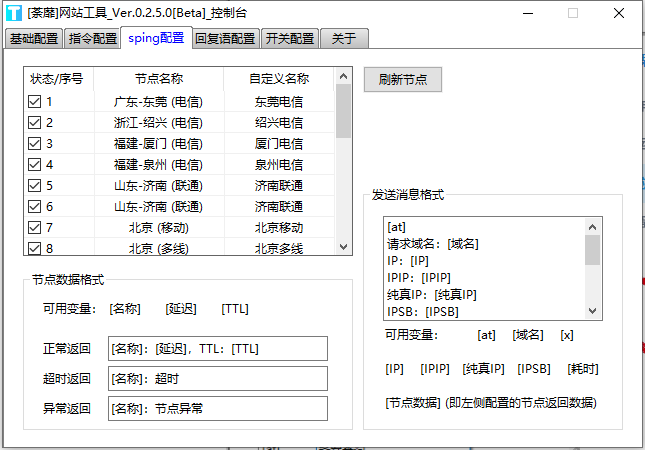The image size is (645, 450).
Task: Switch to the 开关配置 tab
Action: (x=290, y=39)
